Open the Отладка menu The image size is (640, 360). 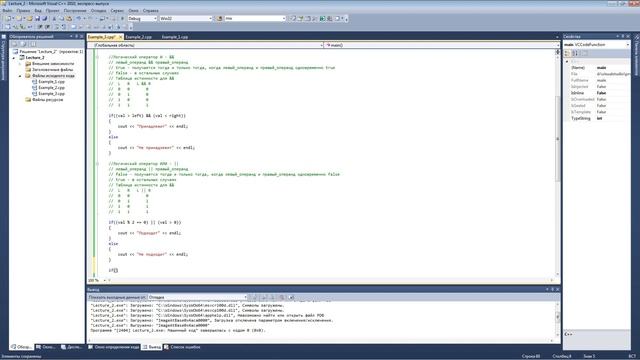[x=98, y=11]
